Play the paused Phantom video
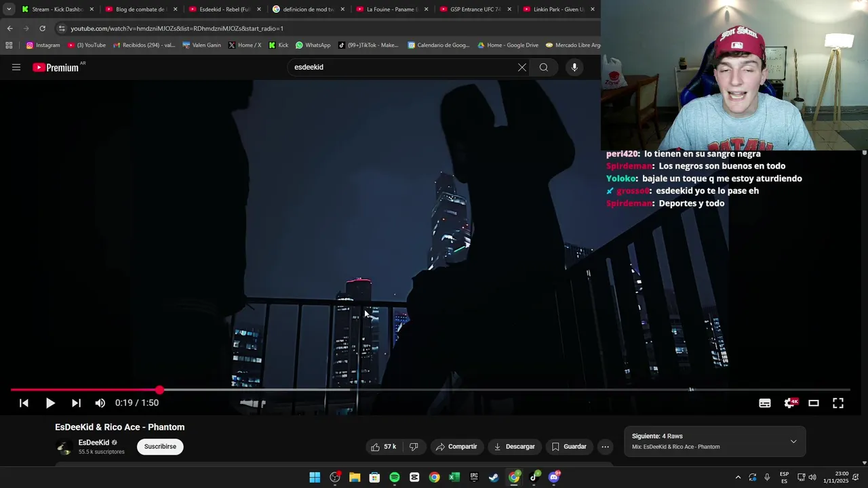868x488 pixels. (50, 403)
